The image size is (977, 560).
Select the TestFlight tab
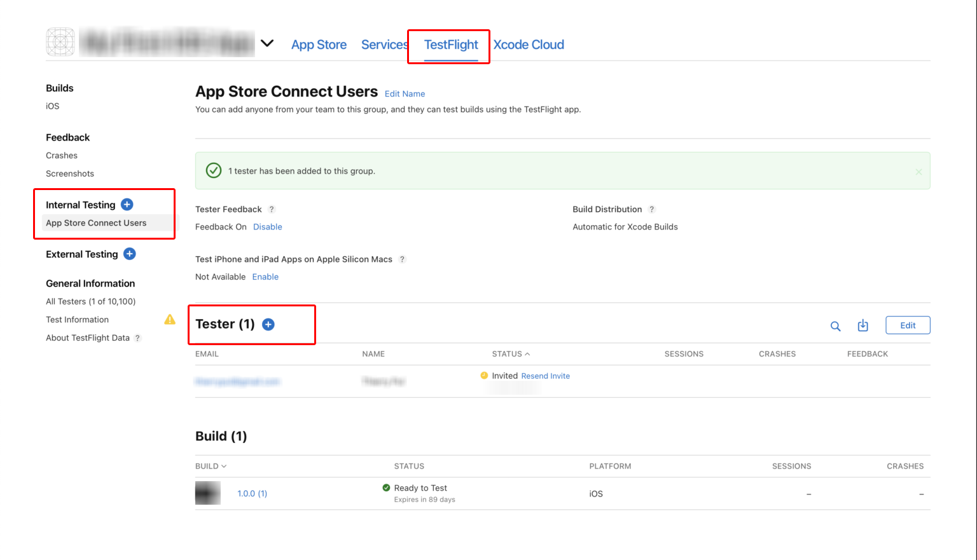point(451,44)
